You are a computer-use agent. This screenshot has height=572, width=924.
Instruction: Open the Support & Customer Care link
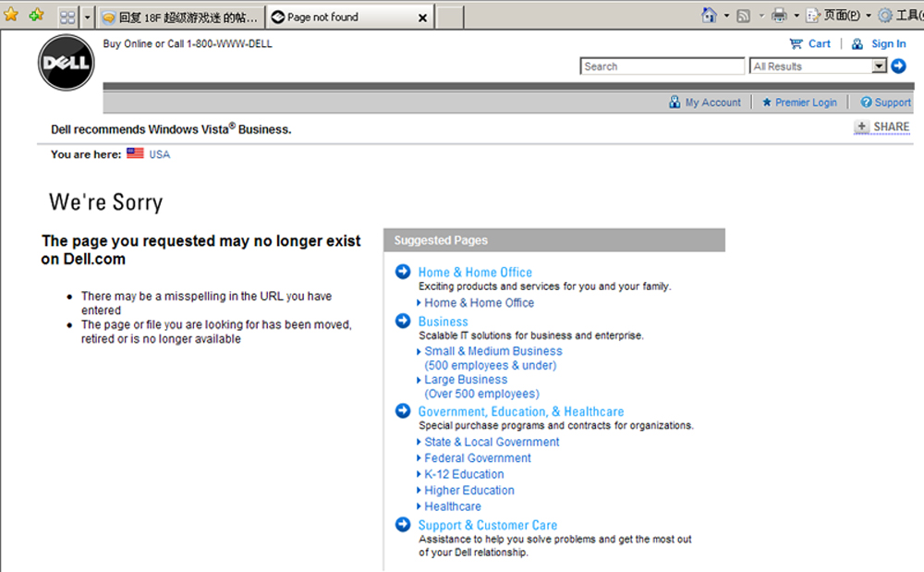(487, 525)
